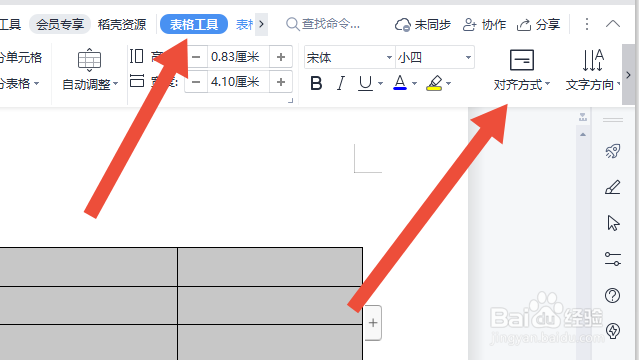This screenshot has height=360, width=639.
Task: Click the middle right table cell
Action: 270,305
